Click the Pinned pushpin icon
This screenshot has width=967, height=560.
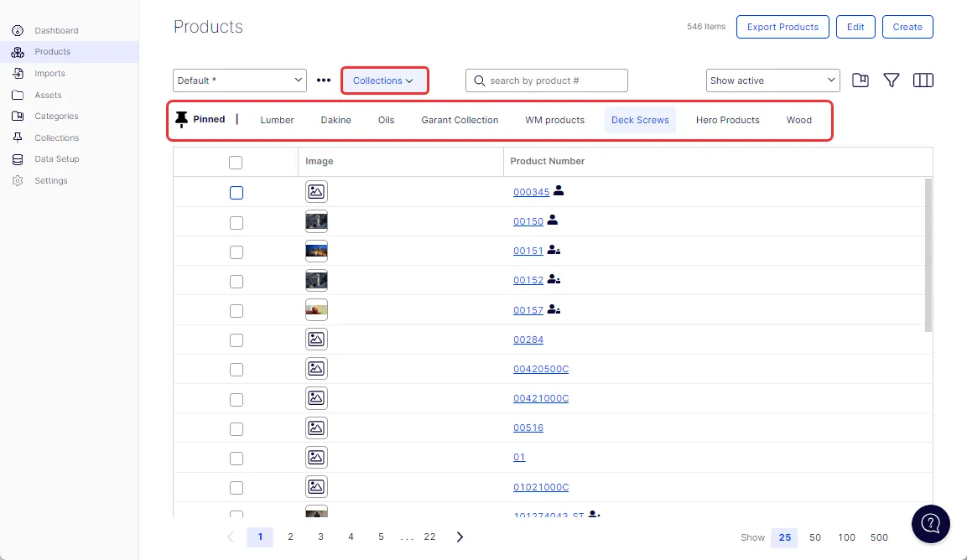click(181, 119)
